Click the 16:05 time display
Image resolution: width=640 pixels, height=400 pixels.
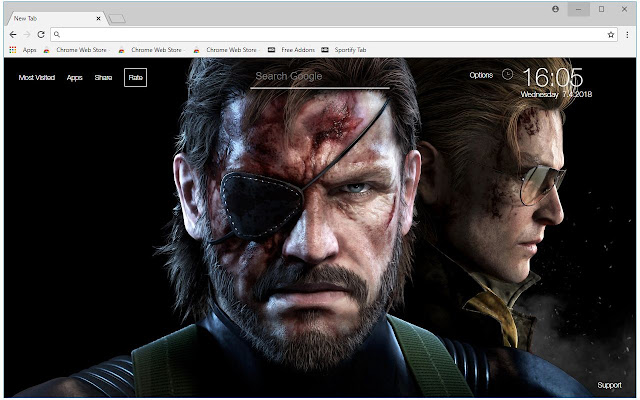coord(553,78)
